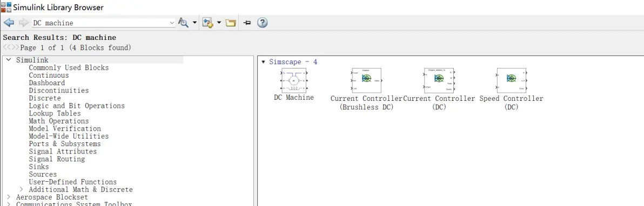644x206 pixels.
Task: Select Additional Math & Discrete library
Action: tap(81, 190)
